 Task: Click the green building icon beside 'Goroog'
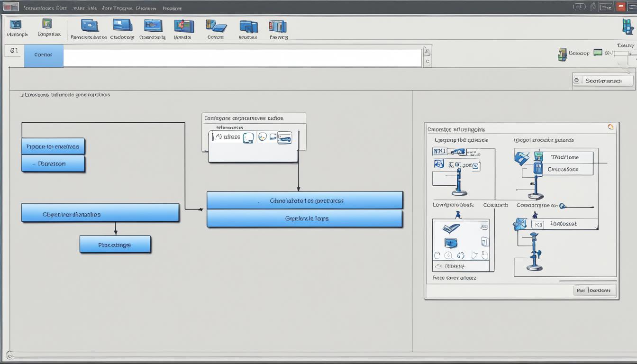[x=562, y=54]
